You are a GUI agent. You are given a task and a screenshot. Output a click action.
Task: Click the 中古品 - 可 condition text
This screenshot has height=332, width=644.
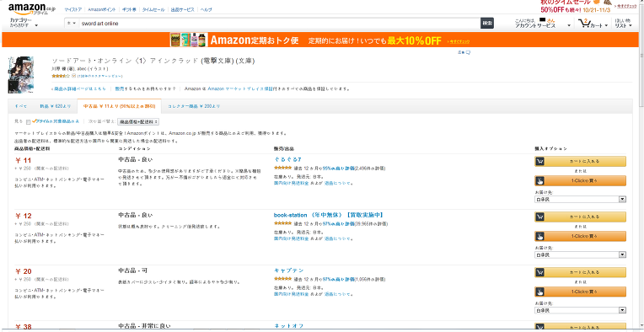[132, 270]
